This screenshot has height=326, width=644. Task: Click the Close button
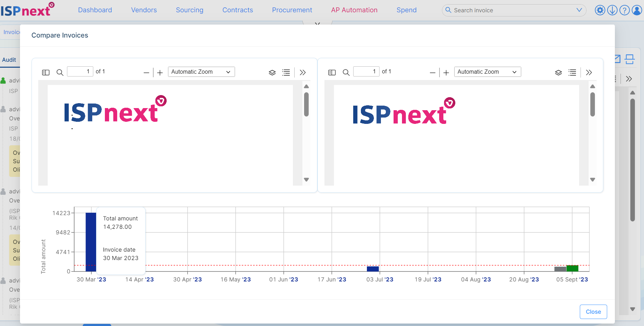click(593, 312)
